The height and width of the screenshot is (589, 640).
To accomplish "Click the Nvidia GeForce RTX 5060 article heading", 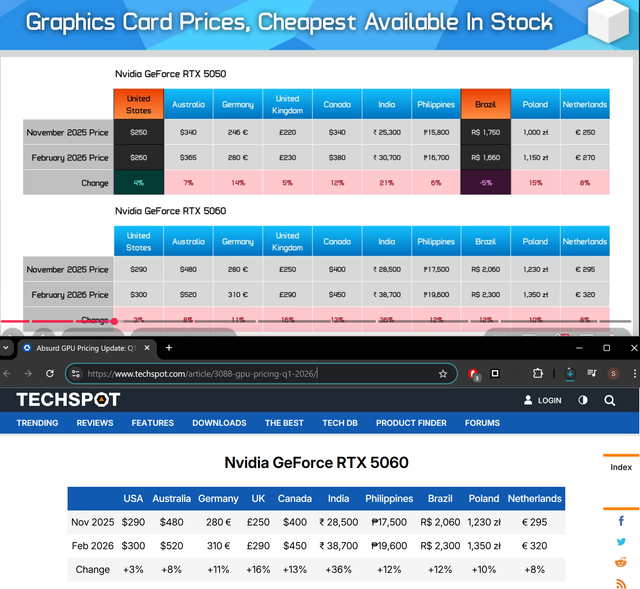I will coord(316,462).
